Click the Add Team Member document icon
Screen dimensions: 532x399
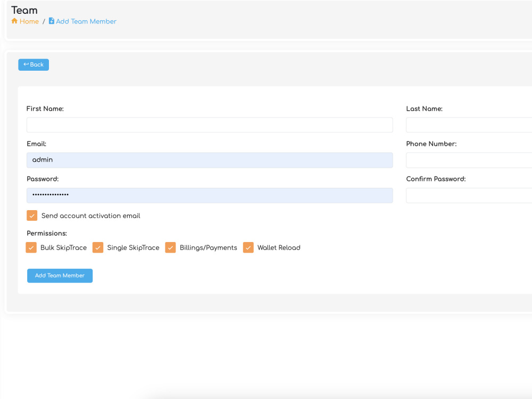51,21
